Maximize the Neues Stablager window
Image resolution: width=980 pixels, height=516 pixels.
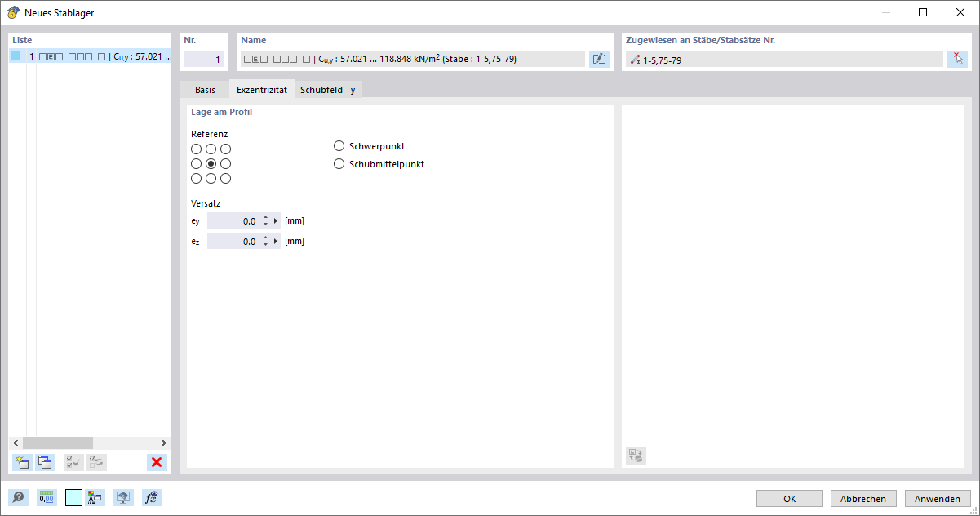pos(922,12)
